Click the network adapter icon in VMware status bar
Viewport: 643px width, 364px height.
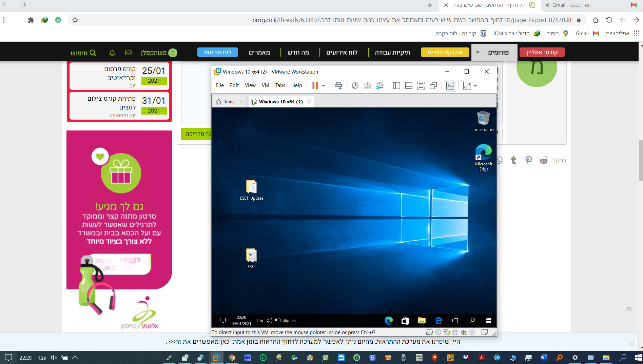[446, 332]
